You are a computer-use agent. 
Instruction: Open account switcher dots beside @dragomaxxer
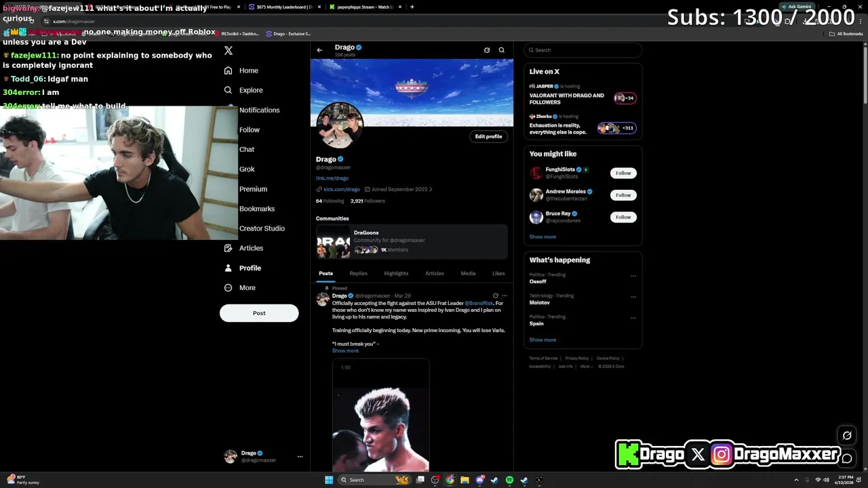[x=300, y=456]
